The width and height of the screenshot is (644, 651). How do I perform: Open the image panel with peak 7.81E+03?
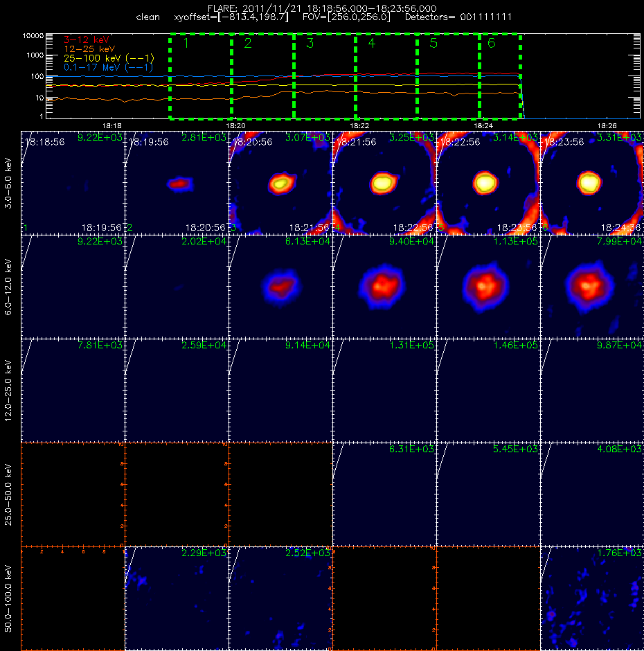click(x=73, y=391)
